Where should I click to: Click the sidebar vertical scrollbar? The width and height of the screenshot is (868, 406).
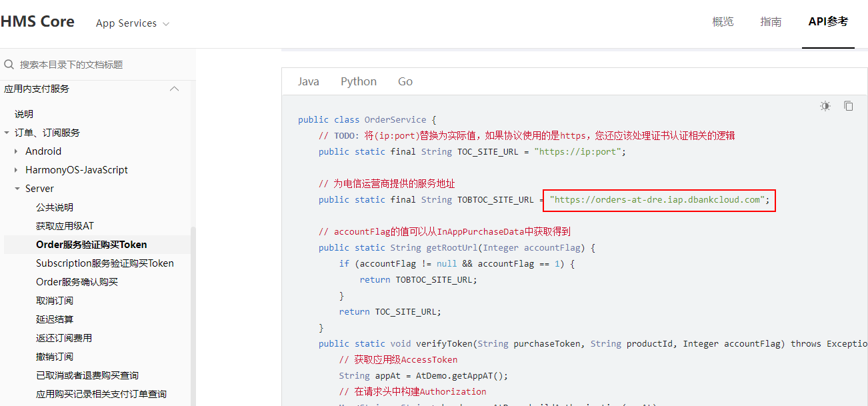[x=193, y=316]
